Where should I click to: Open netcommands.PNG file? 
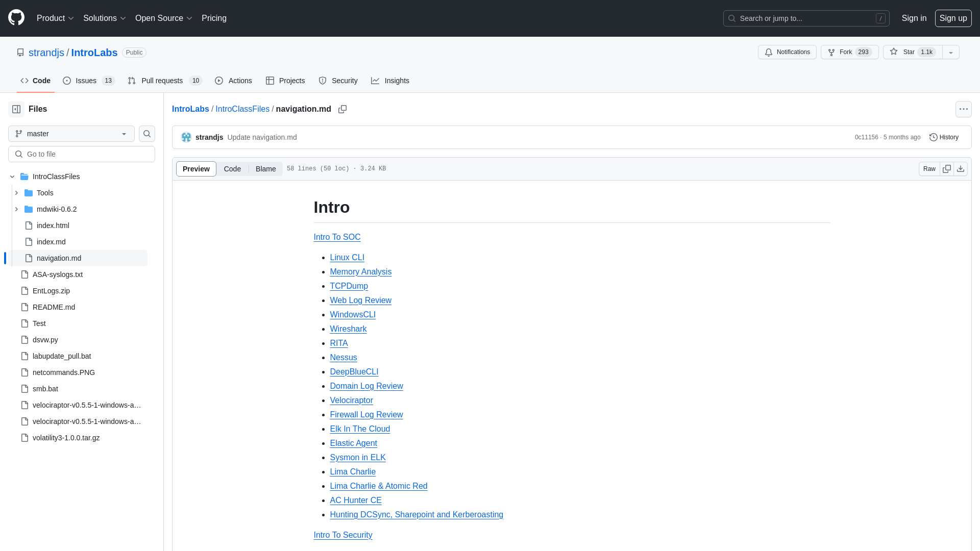click(x=64, y=372)
